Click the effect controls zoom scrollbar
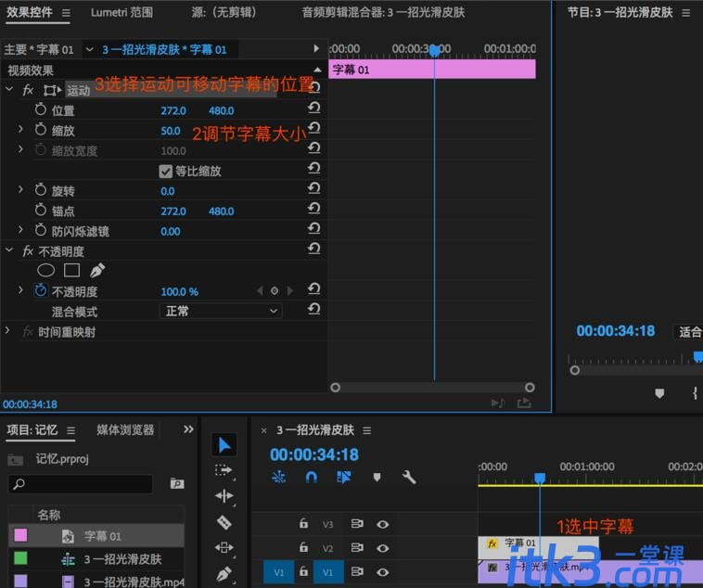 [x=432, y=388]
